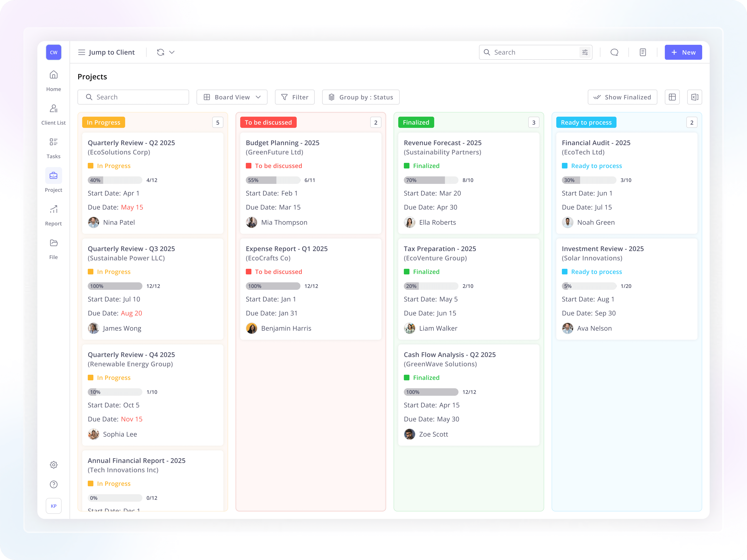Click the search filter sliders icon
The height and width of the screenshot is (560, 747).
tap(585, 52)
